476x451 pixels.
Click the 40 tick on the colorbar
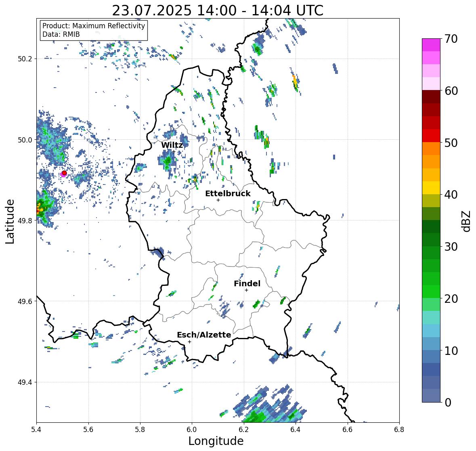pos(451,195)
